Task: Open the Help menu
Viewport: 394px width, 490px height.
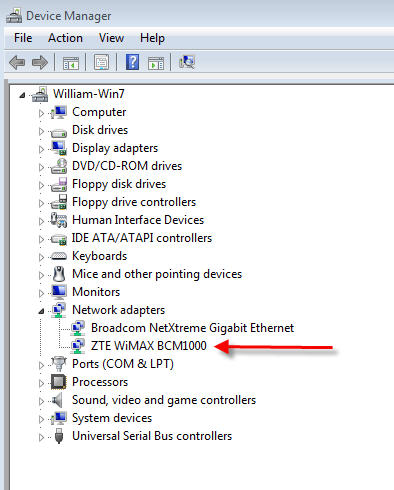Action: tap(152, 38)
